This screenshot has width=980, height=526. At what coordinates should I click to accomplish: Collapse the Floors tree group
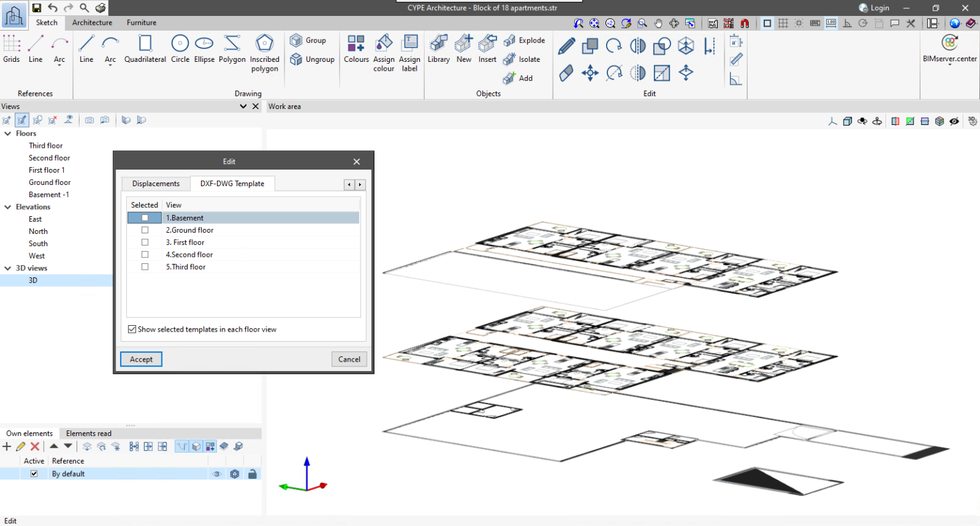8,134
